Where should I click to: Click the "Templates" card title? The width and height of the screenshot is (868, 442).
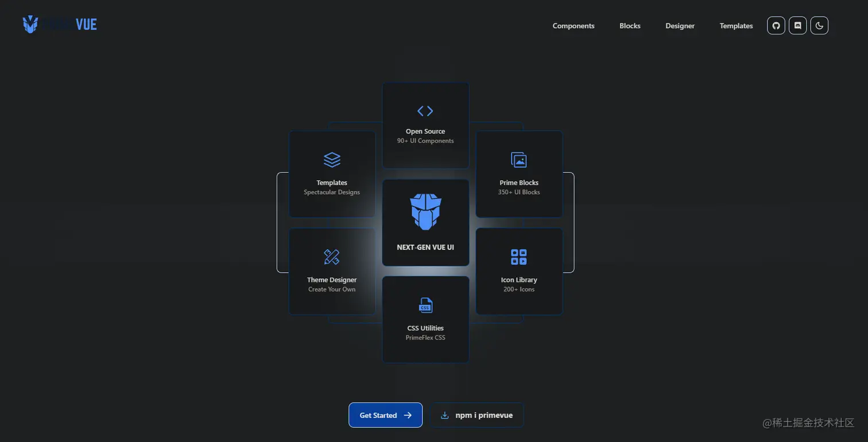click(x=332, y=183)
